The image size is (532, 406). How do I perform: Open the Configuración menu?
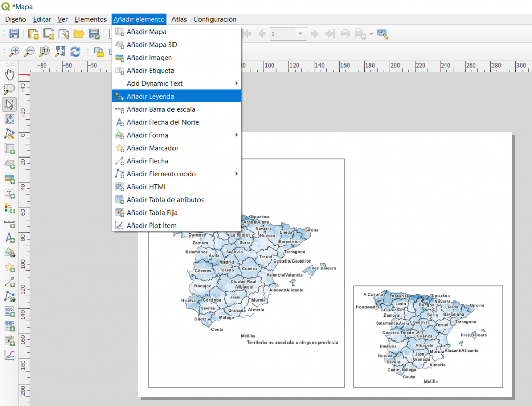pos(215,19)
